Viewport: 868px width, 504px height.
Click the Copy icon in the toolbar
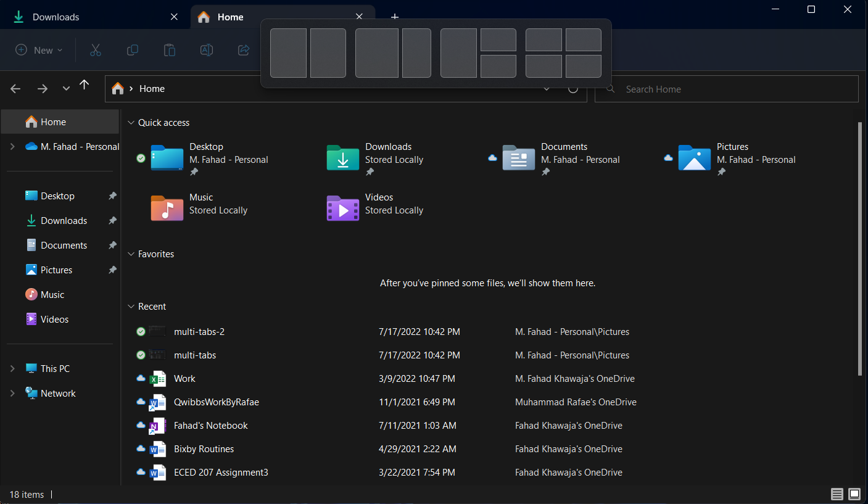[x=133, y=50]
